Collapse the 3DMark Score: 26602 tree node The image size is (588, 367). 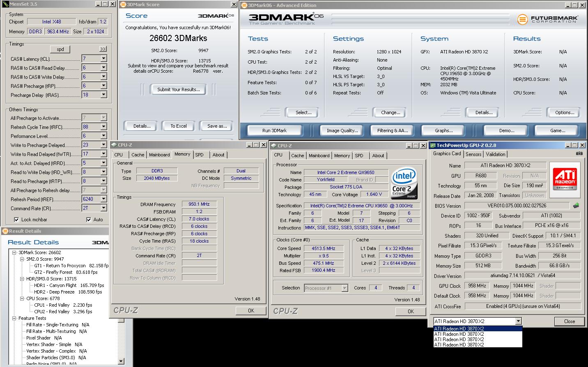click(x=14, y=252)
